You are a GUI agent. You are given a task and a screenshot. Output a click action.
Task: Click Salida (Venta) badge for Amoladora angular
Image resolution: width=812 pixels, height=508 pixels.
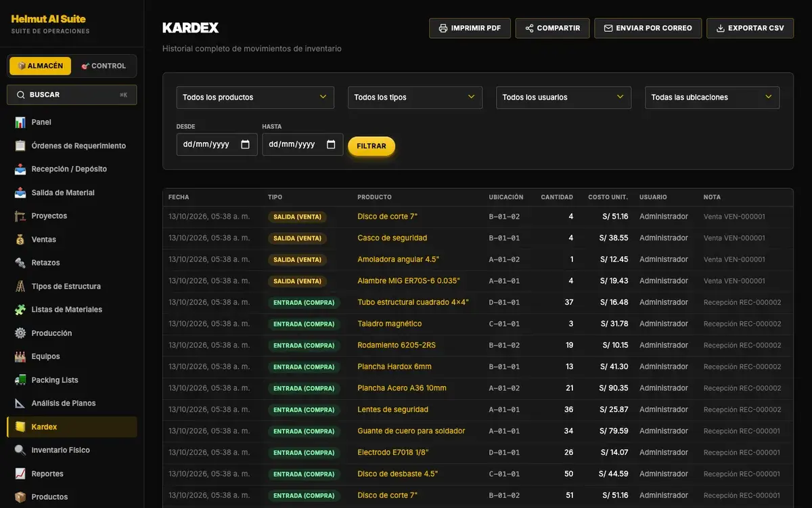click(x=297, y=259)
